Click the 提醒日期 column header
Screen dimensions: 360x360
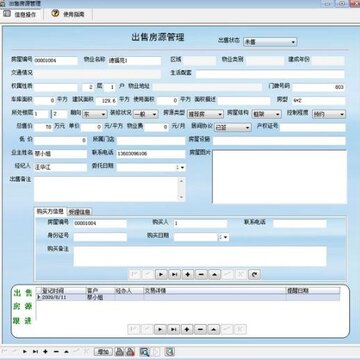(x=313, y=290)
